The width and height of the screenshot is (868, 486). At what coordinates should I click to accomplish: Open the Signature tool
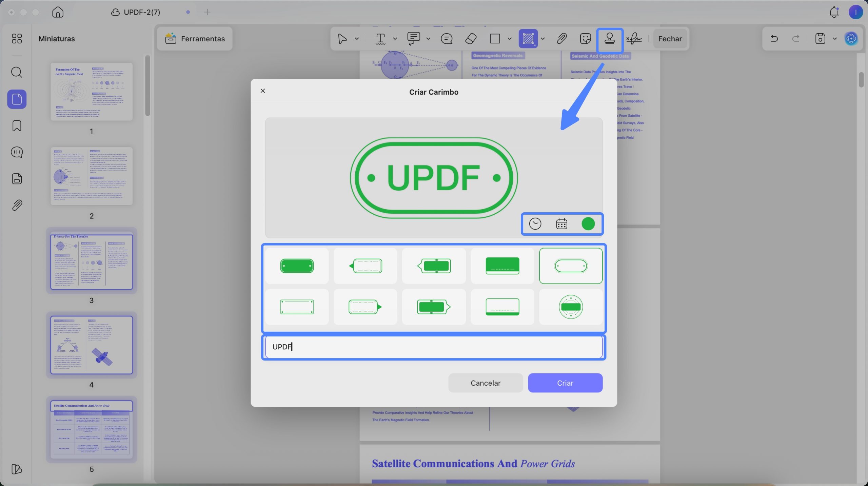(x=634, y=39)
